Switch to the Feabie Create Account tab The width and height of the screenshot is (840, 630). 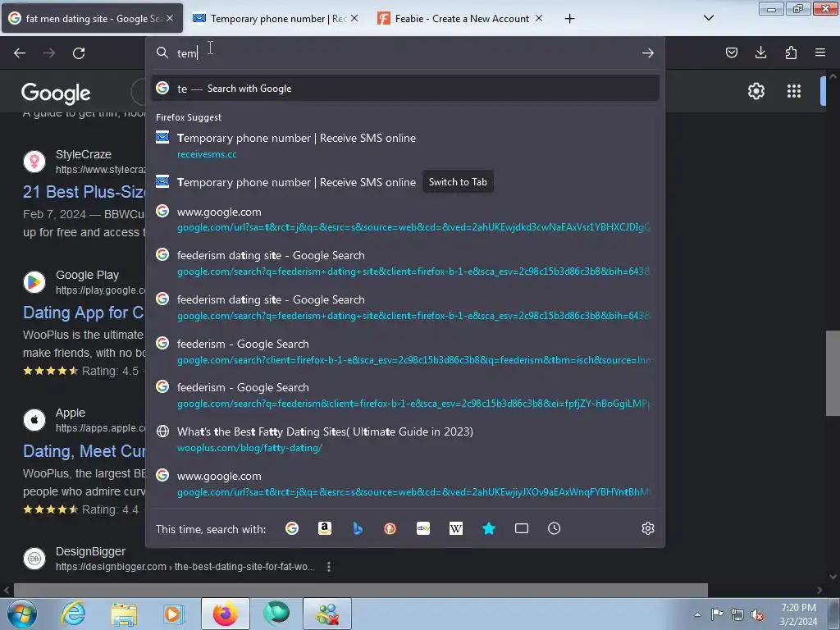click(x=461, y=18)
